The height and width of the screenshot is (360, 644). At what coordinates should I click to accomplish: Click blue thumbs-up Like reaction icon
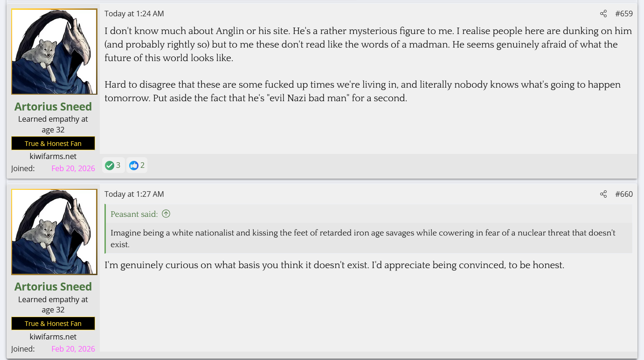click(x=134, y=165)
